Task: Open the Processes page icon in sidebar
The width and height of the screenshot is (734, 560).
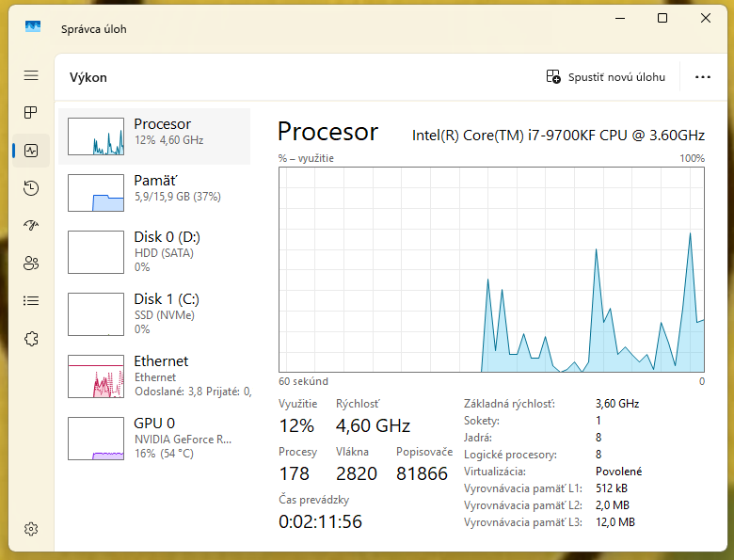Action: (x=31, y=113)
